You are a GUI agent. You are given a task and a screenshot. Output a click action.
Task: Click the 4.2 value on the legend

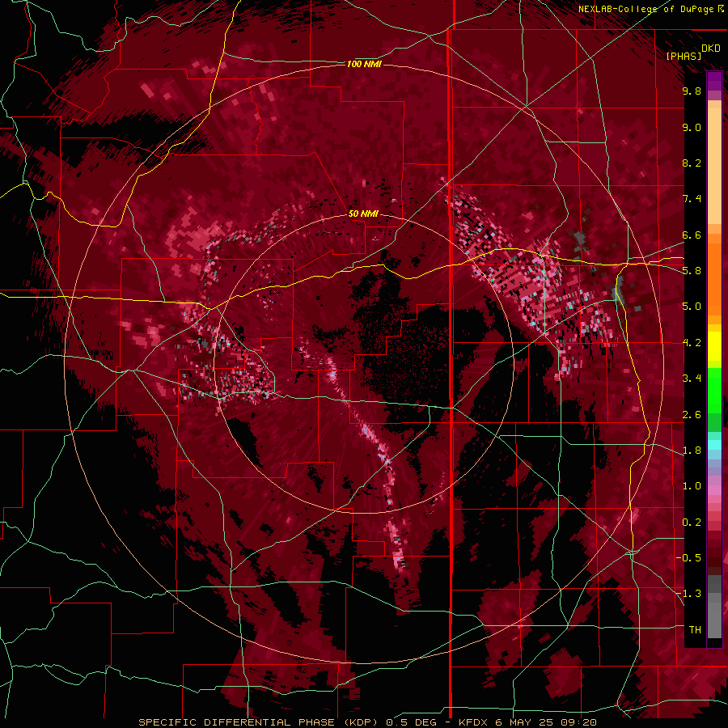[692, 343]
